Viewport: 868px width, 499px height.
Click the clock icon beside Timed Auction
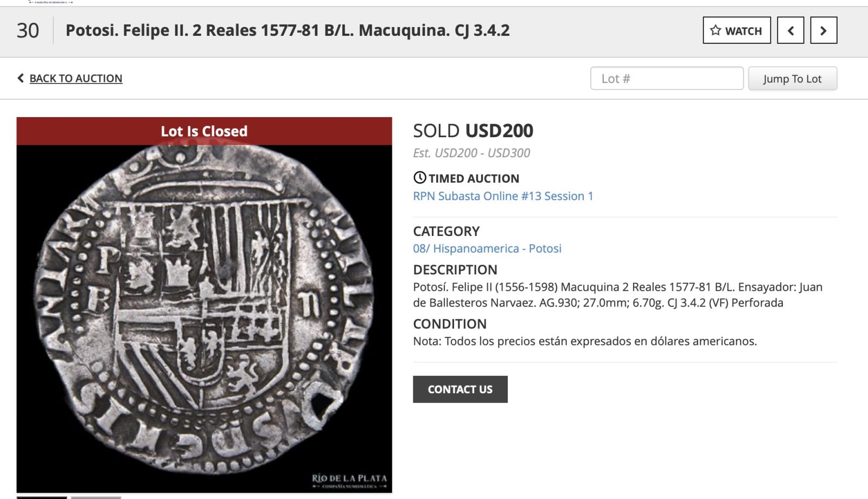[x=420, y=178]
